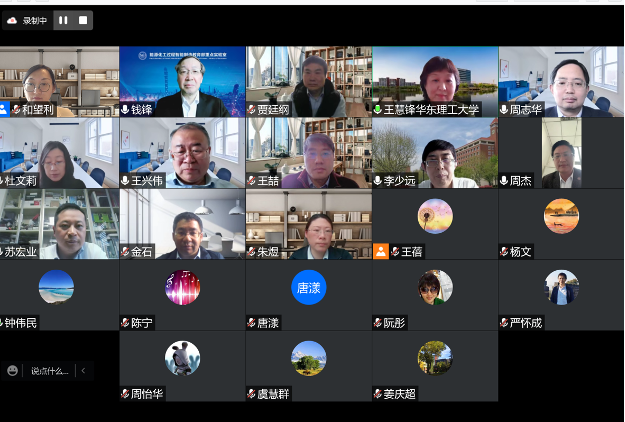Click the microphone icon beside 李少远

[377, 181]
